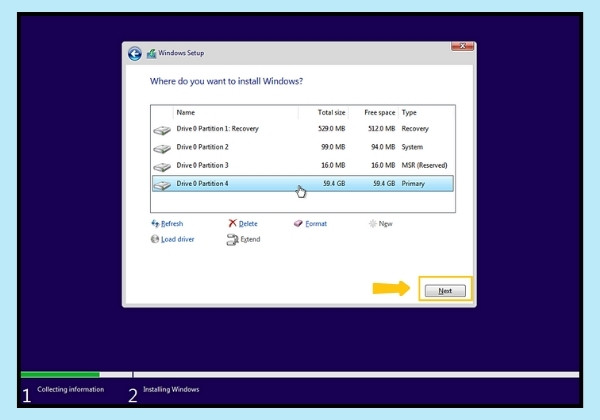Select row Drive 0 Partition 1: Recovery
The height and width of the screenshot is (420, 600).
click(x=303, y=129)
